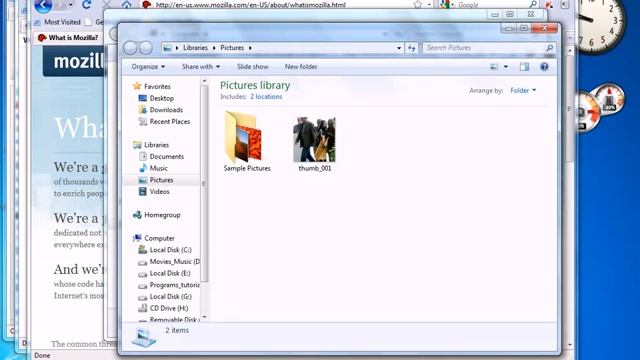Open the address bar history dropdown
This screenshot has height=360, width=640.
[x=399, y=48]
